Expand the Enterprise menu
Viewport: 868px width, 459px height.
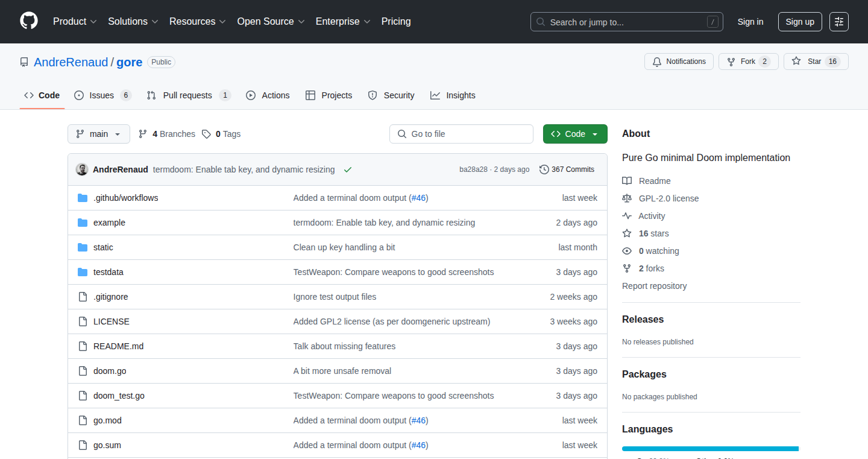(343, 22)
